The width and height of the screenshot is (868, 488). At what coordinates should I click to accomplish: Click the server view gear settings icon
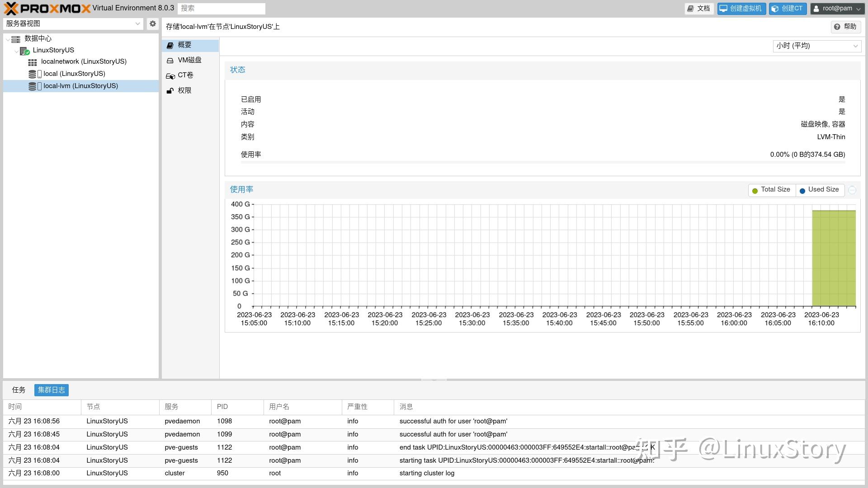pos(153,23)
